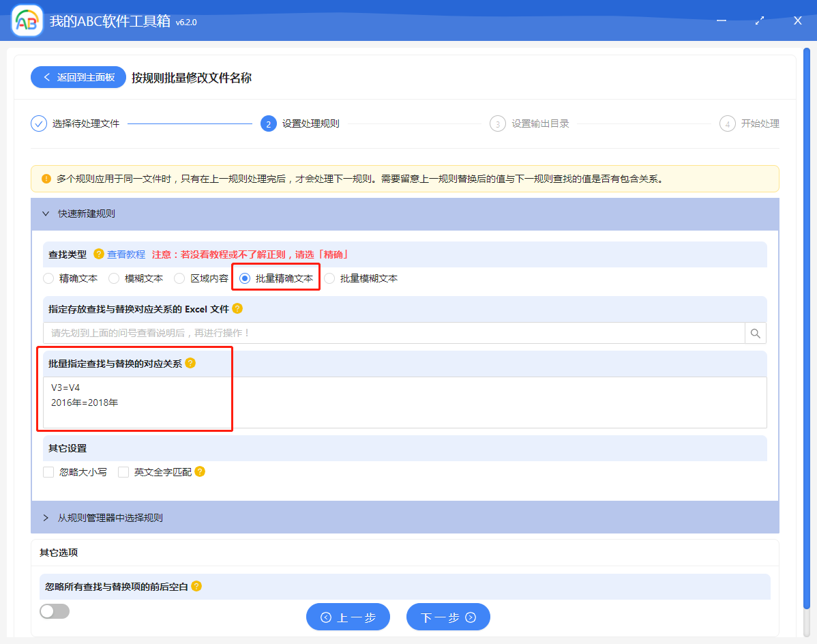Click the warning icon in the yellow notice bar

[47, 178]
